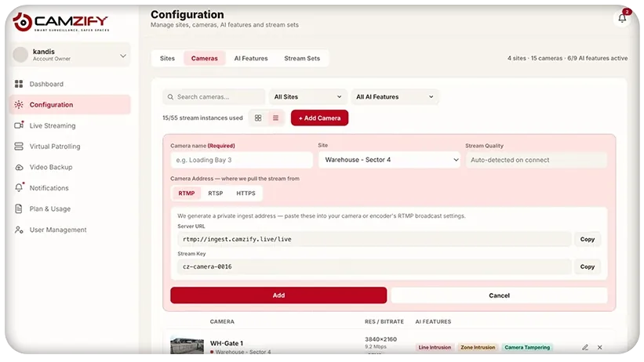Copy the Stream Key

588,266
